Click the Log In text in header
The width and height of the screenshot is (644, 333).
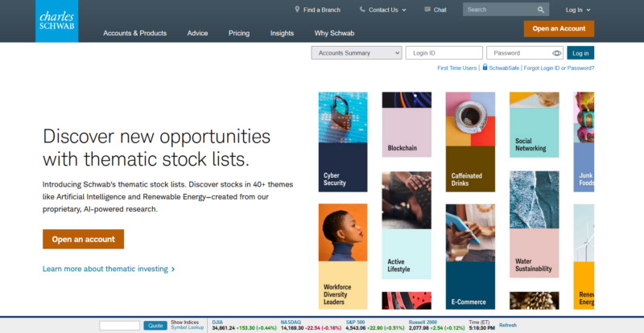click(574, 10)
